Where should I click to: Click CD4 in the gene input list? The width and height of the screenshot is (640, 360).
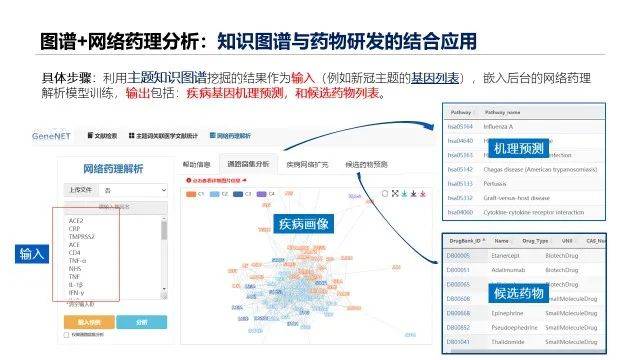pos(74,253)
